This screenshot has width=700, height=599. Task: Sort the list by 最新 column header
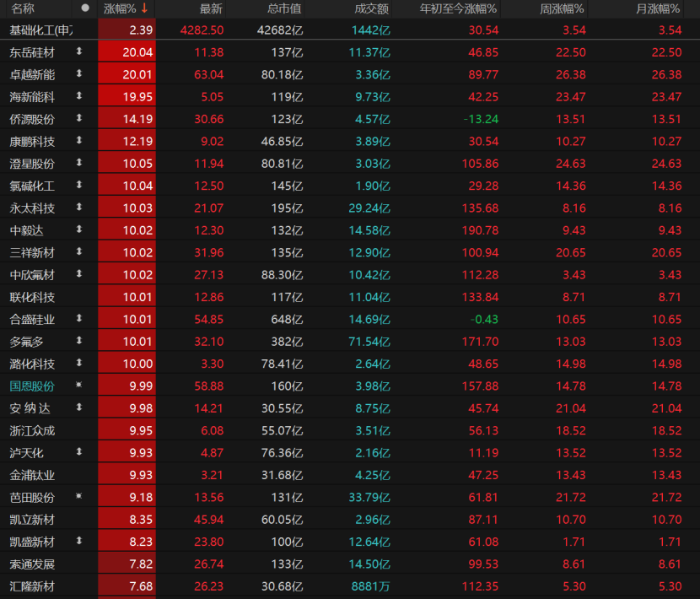point(211,8)
